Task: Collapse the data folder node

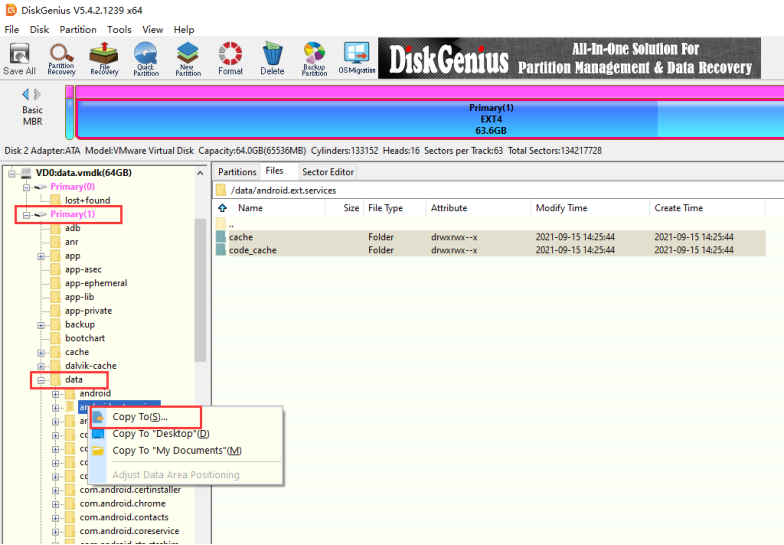Action: 41,380
